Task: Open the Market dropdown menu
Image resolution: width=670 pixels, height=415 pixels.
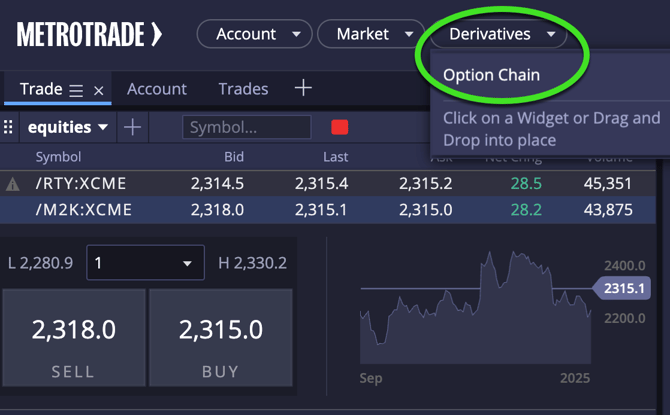Action: tap(371, 34)
